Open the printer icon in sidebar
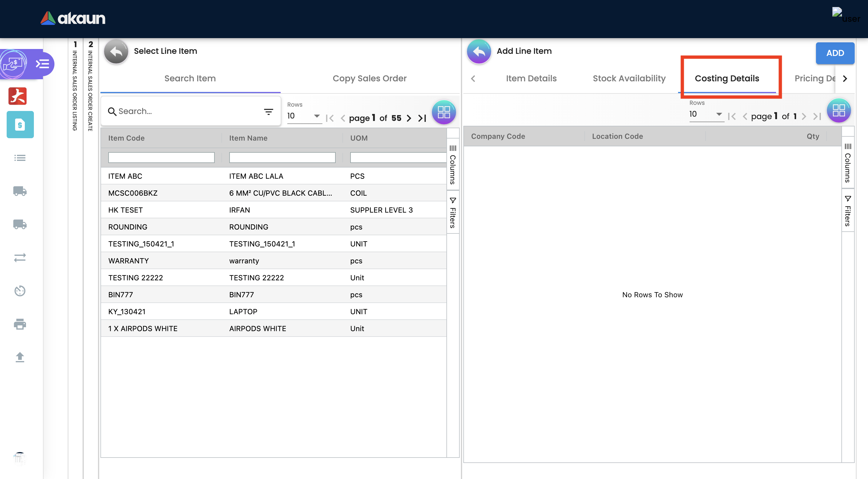This screenshot has height=479, width=868. 20,324
